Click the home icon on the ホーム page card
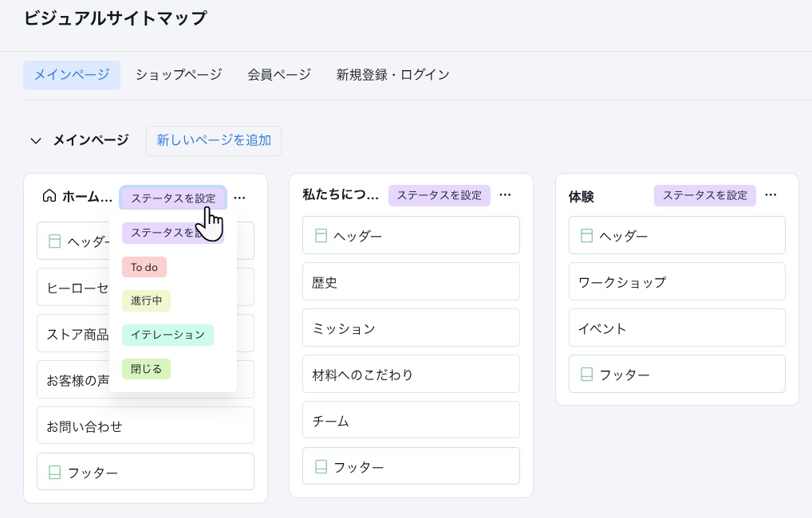Viewport: 812px width, 518px height. pos(49,197)
